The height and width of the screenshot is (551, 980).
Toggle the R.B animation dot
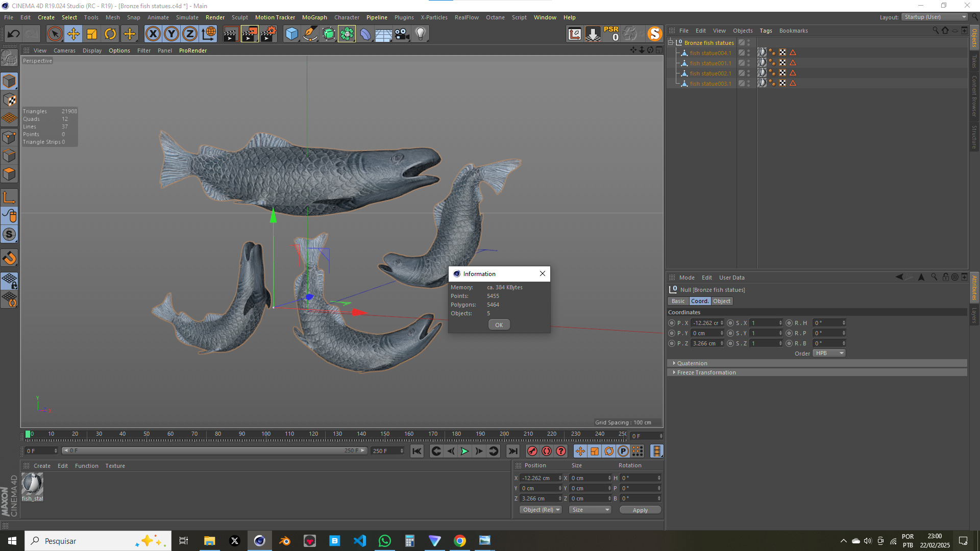[x=789, y=343]
